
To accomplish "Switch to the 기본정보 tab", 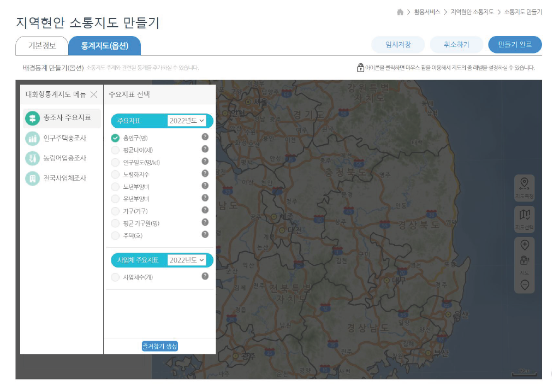I will point(41,46).
